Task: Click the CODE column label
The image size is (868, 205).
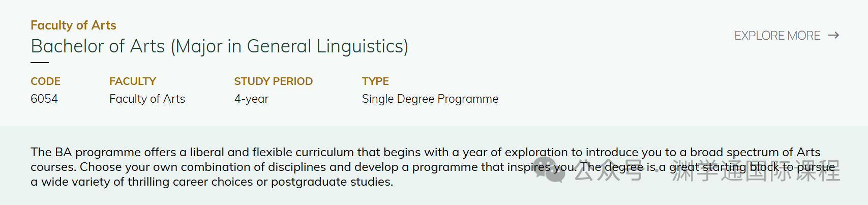Action: [45, 81]
